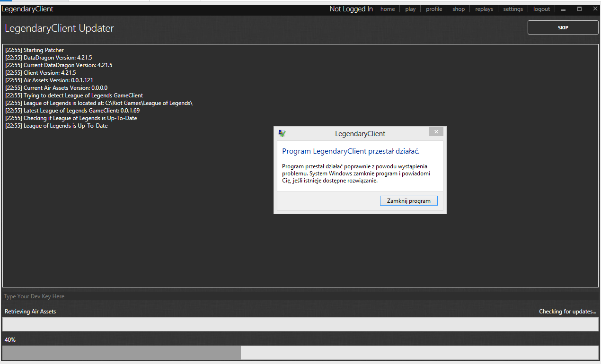This screenshot has width=601, height=364.
Task: Maximize the LegendaryClient main window
Action: coord(579,9)
